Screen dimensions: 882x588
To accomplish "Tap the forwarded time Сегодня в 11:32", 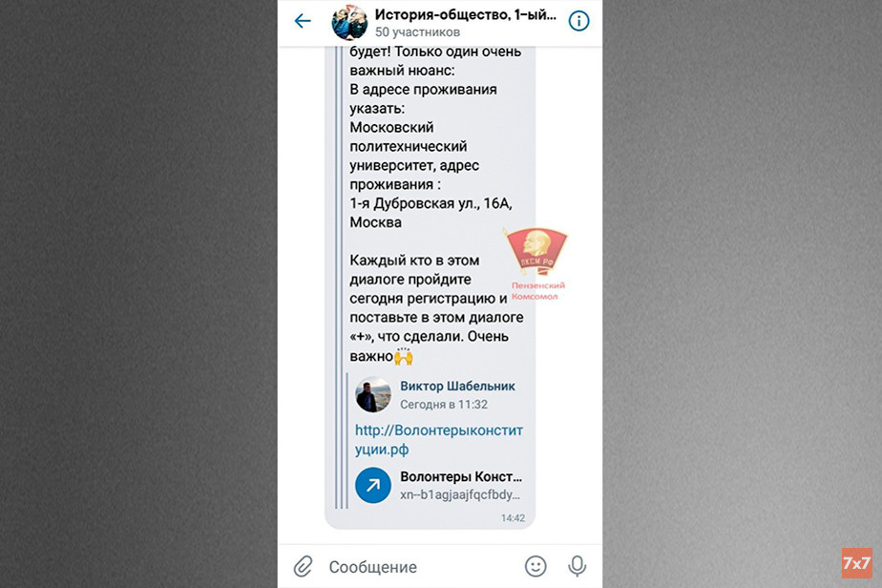I will click(444, 405).
